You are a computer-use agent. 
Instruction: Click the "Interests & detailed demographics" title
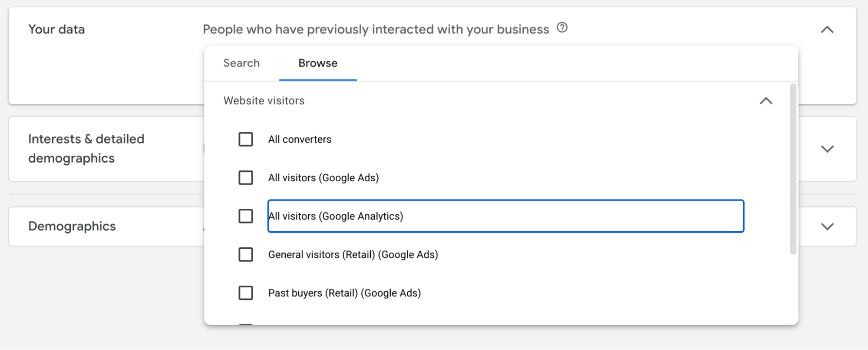[86, 148]
